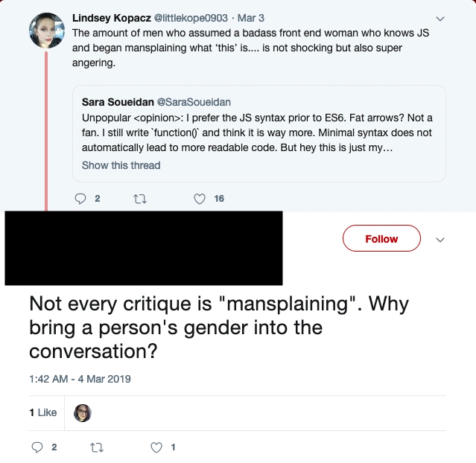Open the @littlekope0903 handle
The height and width of the screenshot is (463, 476).
[x=191, y=18]
